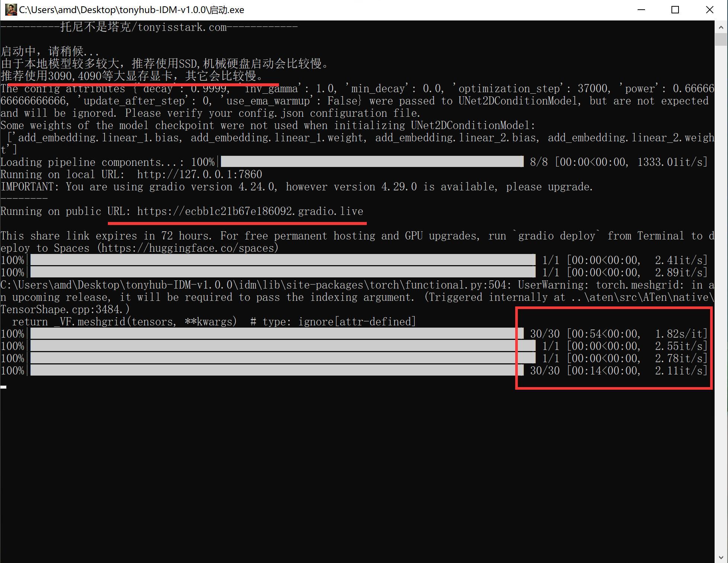Click the empty vertical scrollbar track
This screenshot has width=728, height=563.
[x=721, y=297]
